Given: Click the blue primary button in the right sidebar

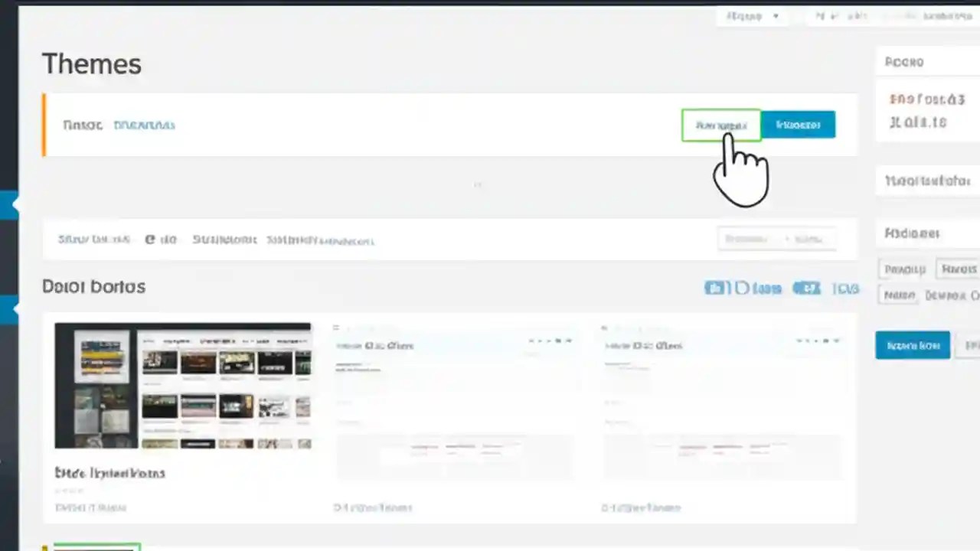Looking at the screenshot, I should [913, 345].
